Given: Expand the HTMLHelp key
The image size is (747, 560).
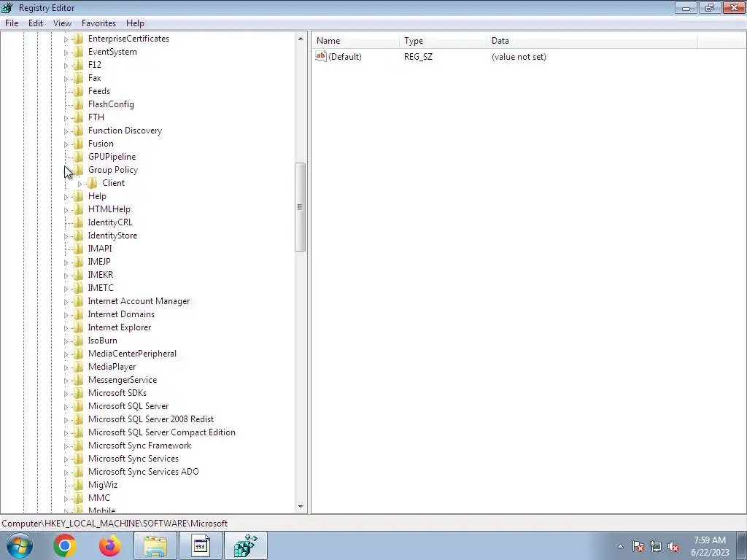Looking at the screenshot, I should pos(66,210).
